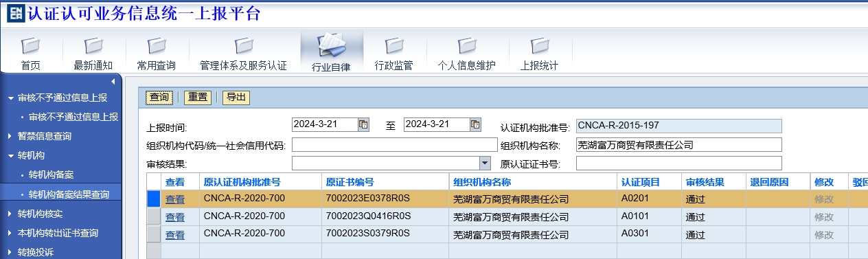Focus the end date field after 至
Viewport: 868px width, 259px height.
tap(437, 124)
